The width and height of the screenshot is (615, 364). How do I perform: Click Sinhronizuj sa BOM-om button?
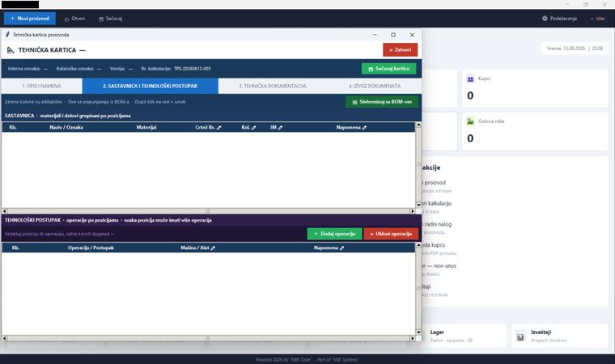[x=382, y=102]
